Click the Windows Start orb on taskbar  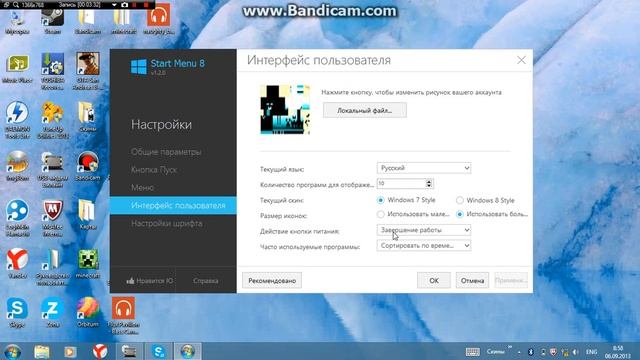click(12, 351)
